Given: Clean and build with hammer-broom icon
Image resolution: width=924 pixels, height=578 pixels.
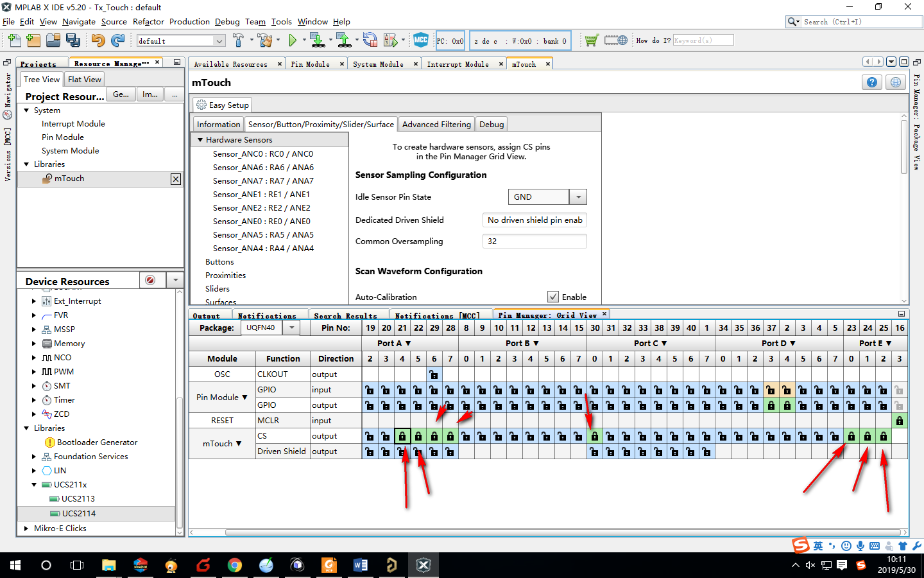Looking at the screenshot, I should point(264,40).
